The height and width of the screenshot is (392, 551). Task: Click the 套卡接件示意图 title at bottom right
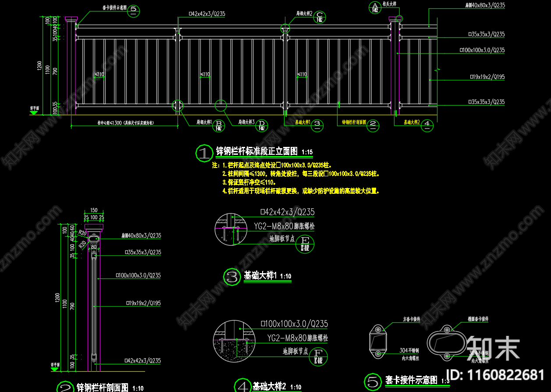[411, 380]
